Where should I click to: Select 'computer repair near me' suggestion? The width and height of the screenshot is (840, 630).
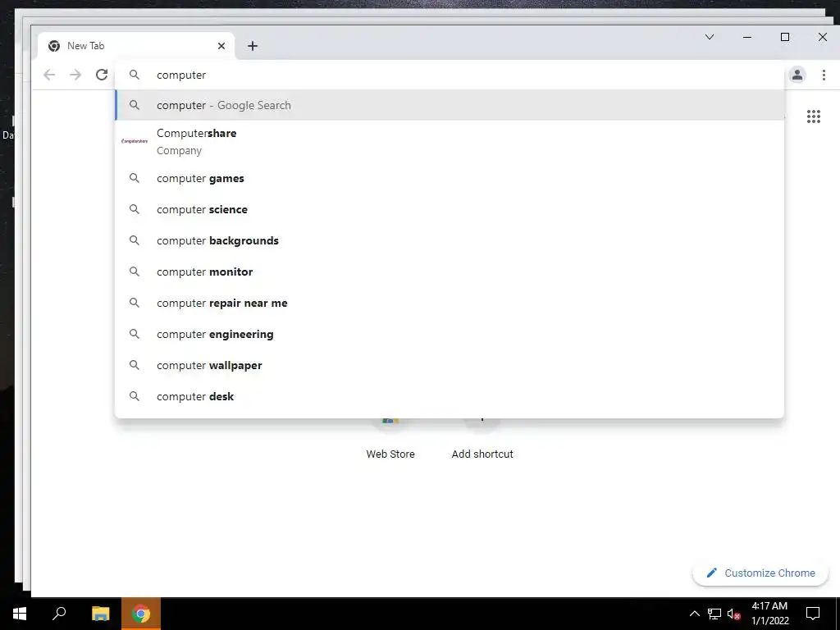click(449, 303)
